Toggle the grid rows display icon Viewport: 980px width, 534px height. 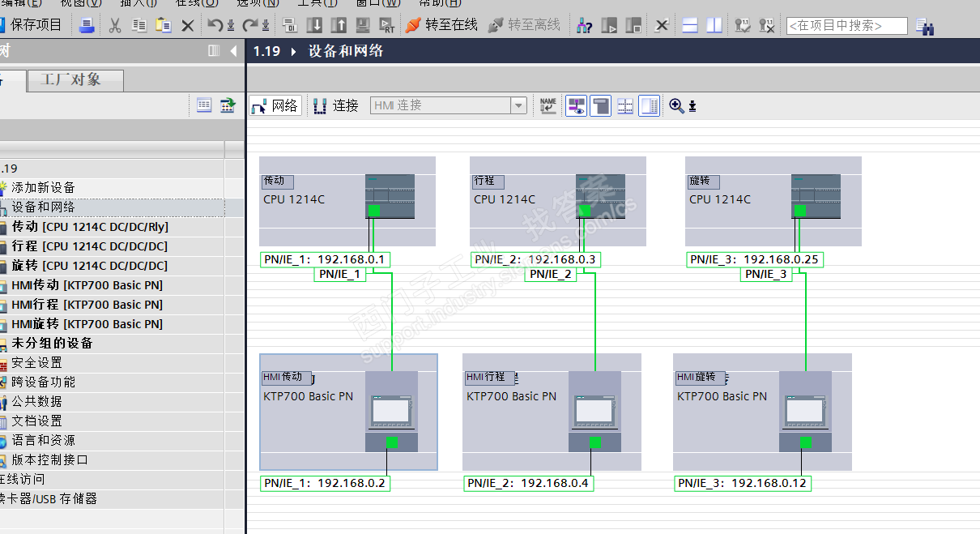pos(625,105)
